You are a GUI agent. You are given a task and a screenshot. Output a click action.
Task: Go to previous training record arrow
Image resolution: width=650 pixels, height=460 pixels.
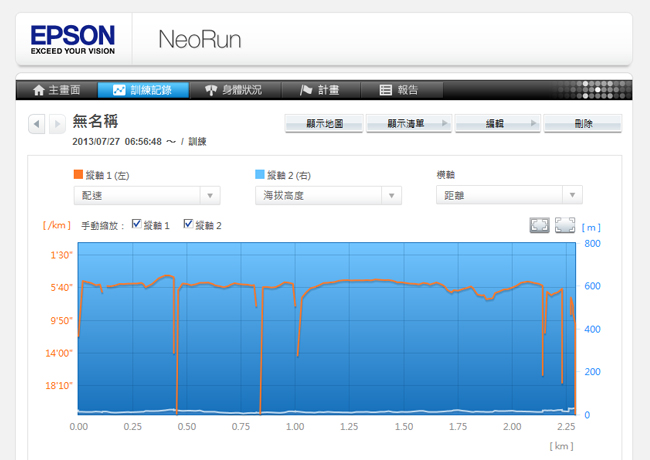click(36, 123)
